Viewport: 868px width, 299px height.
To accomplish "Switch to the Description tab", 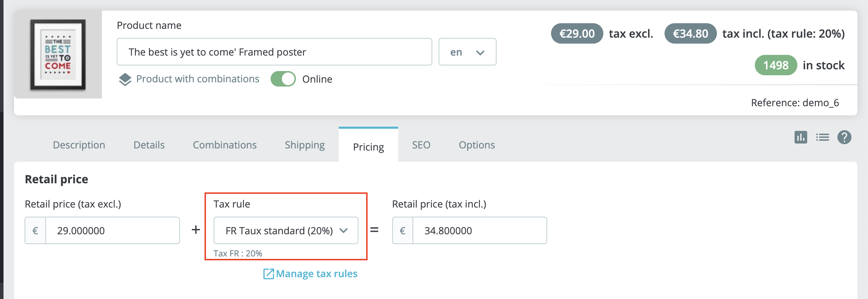I will pos(79,145).
